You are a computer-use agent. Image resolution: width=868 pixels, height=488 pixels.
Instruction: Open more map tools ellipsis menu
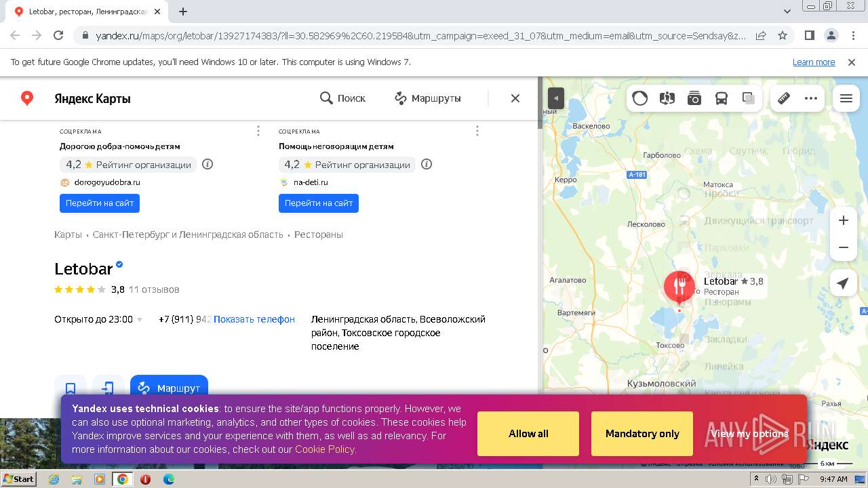811,98
